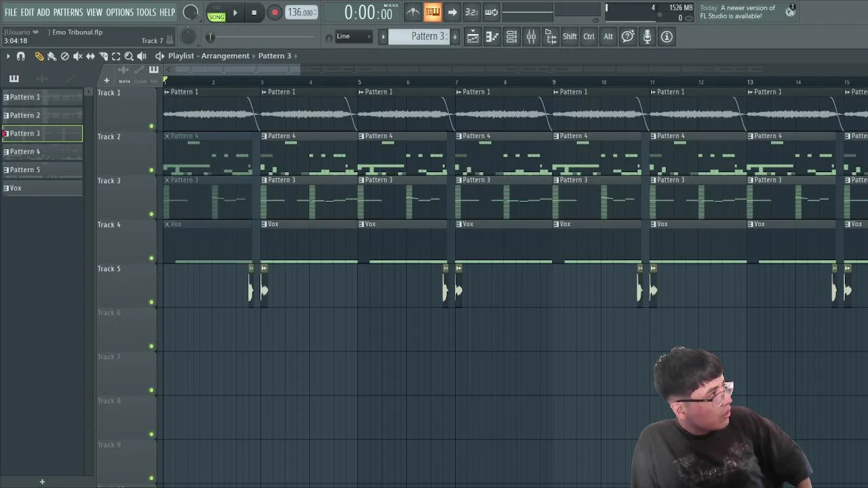Click the Stop button
868x488 pixels.
pyautogui.click(x=254, y=12)
